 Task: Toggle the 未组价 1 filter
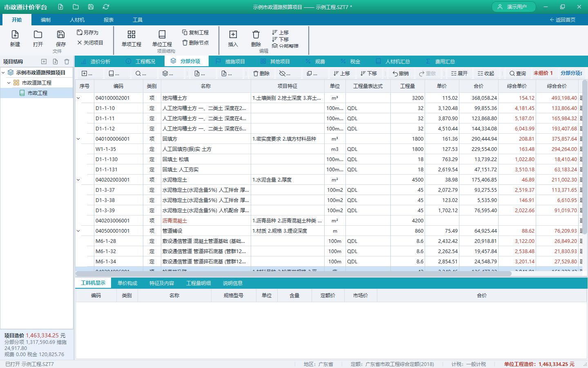[x=543, y=73]
